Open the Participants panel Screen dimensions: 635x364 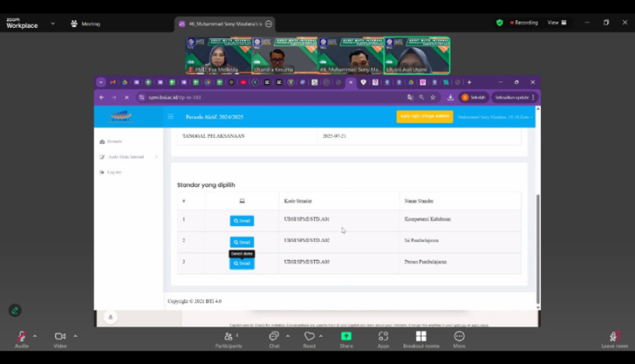click(229, 339)
